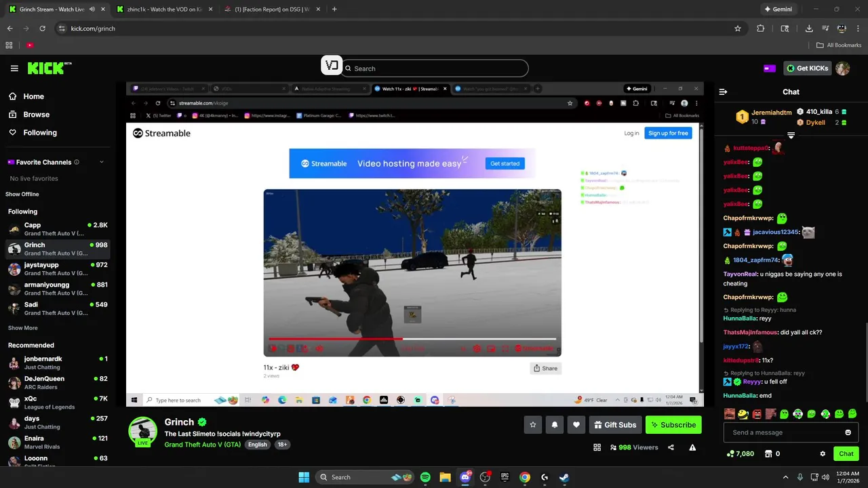Open Browse in Kick sidebar
The image size is (868, 488).
tap(30, 115)
